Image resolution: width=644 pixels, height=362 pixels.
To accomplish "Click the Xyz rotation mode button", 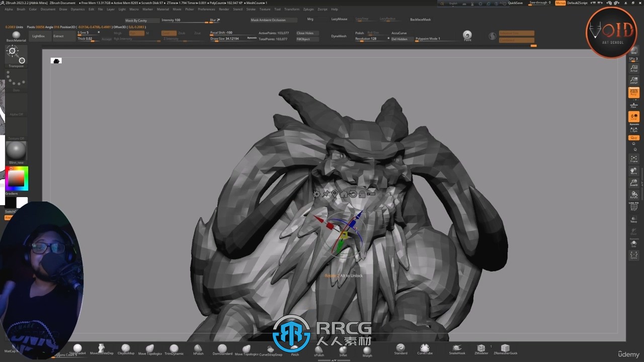I will click(x=634, y=137).
